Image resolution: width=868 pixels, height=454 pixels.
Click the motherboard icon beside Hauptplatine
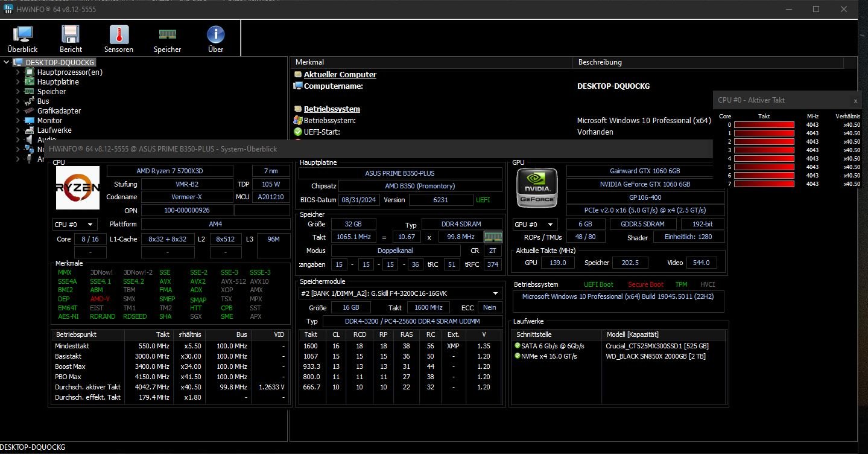tap(29, 82)
